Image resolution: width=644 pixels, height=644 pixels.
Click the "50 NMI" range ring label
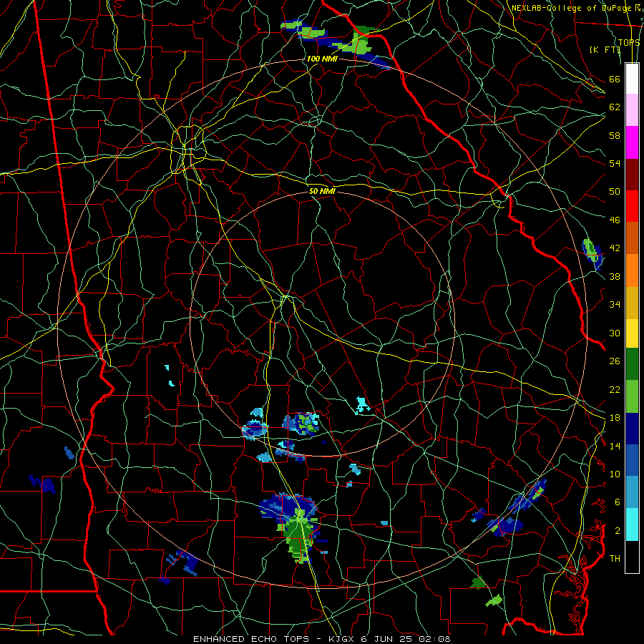(x=322, y=191)
